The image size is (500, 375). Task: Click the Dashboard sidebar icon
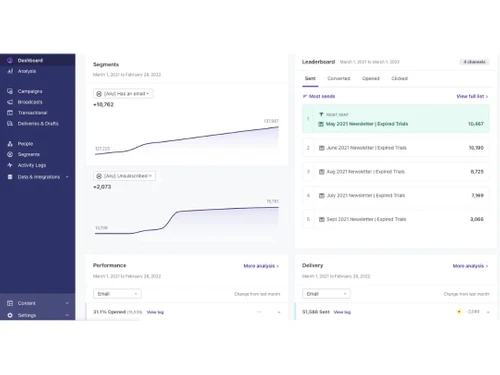pyautogui.click(x=10, y=60)
